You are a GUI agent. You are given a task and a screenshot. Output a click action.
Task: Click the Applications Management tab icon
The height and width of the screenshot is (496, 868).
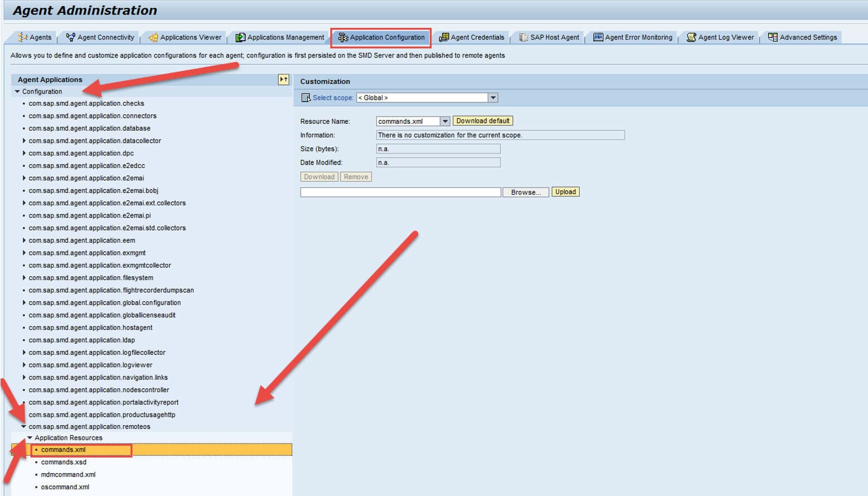[x=240, y=37]
